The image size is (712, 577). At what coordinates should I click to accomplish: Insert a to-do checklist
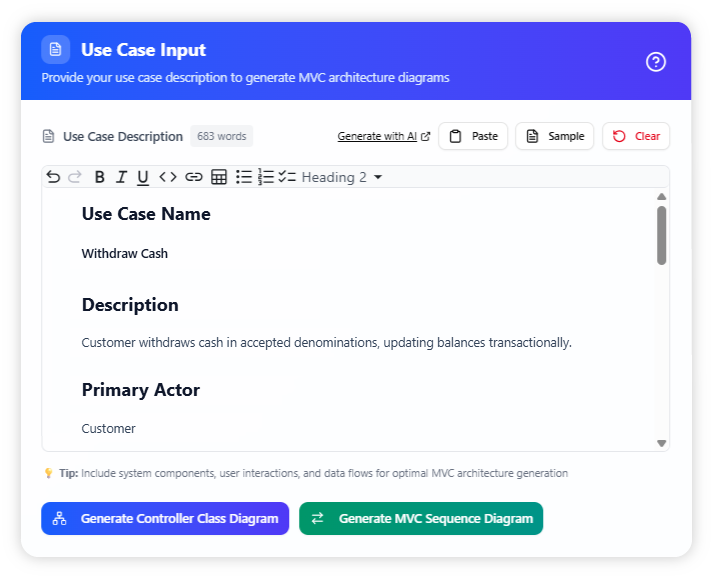287,177
